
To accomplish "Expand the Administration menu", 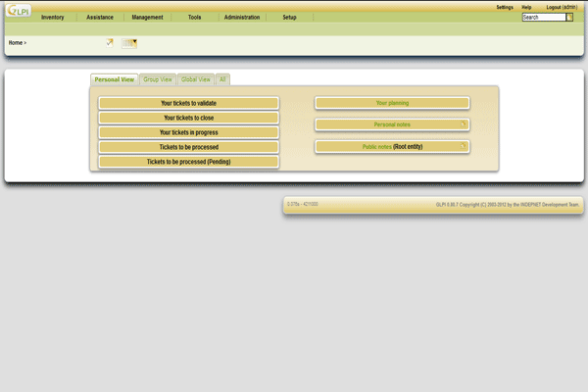I will (x=241, y=18).
